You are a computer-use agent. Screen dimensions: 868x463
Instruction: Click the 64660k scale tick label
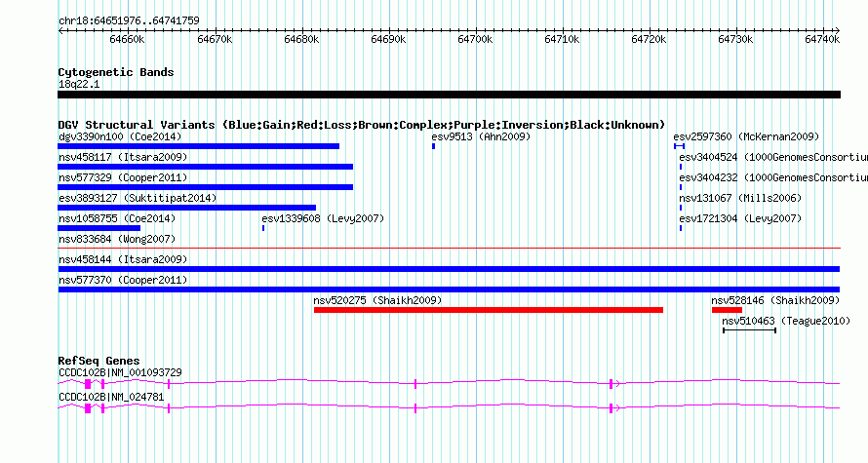128,39
